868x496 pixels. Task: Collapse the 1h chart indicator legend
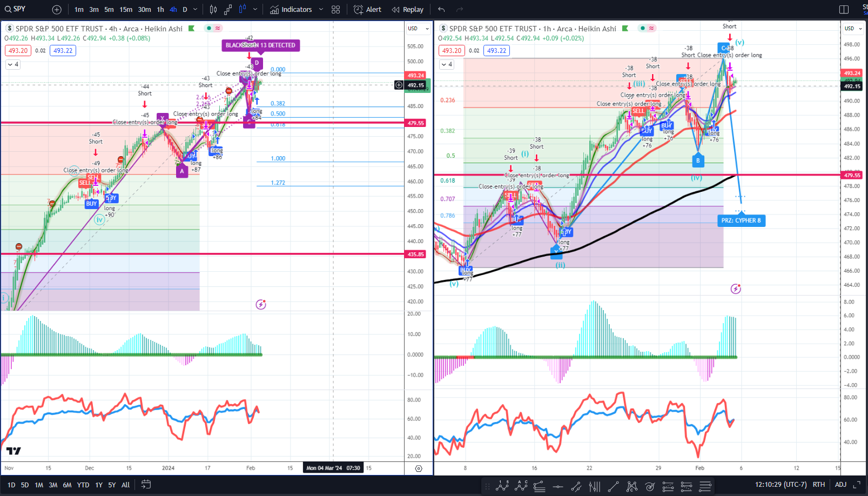[447, 64]
